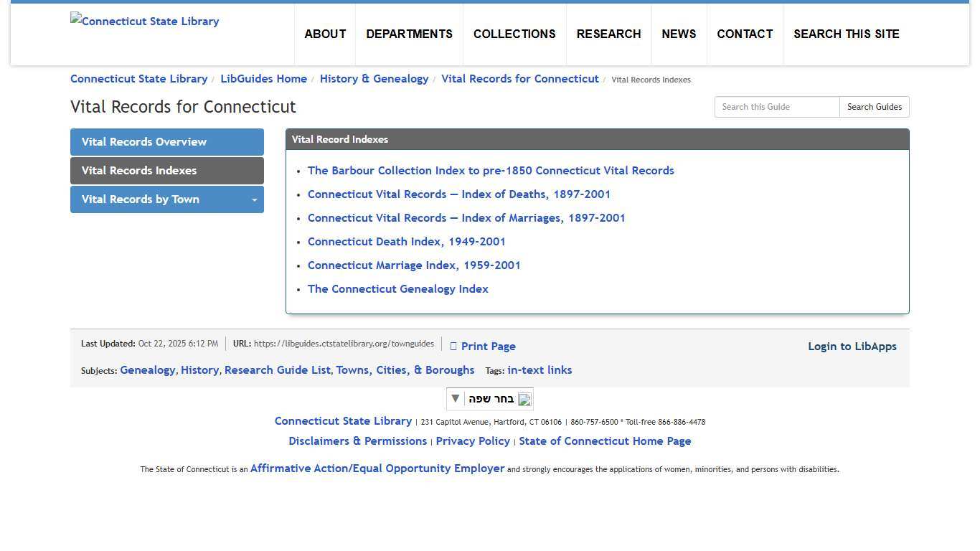Click the Search Guides button
980x551 pixels.
pos(874,106)
